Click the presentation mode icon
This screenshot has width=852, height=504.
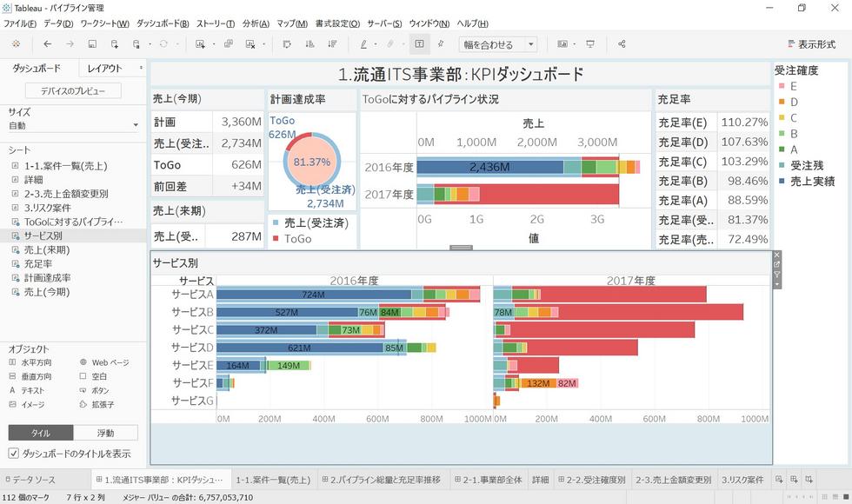point(590,44)
